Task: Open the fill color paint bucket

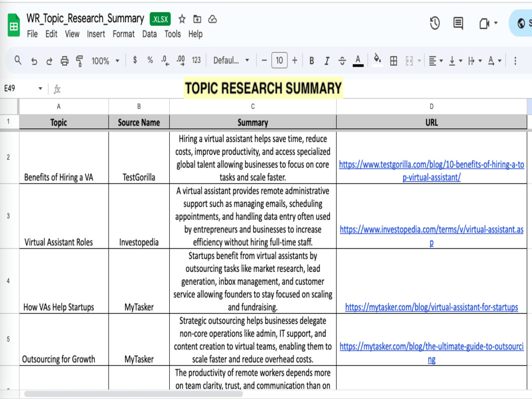Action: pos(377,60)
